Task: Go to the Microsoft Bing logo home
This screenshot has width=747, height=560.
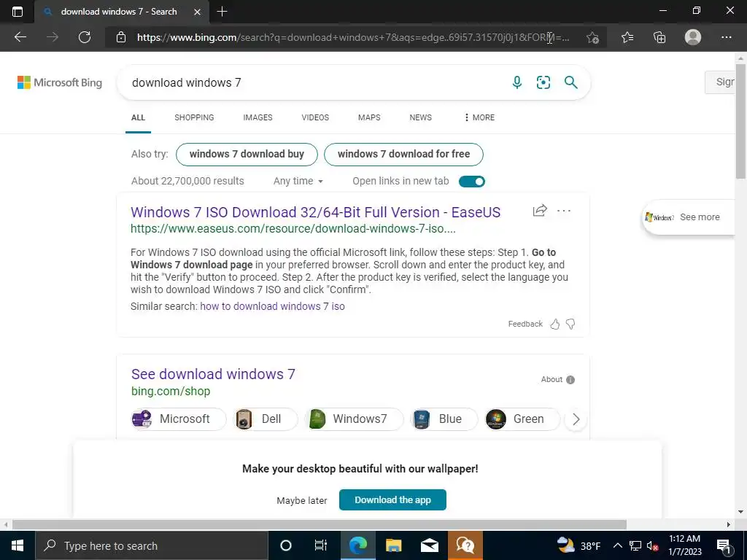Action: 60,82
